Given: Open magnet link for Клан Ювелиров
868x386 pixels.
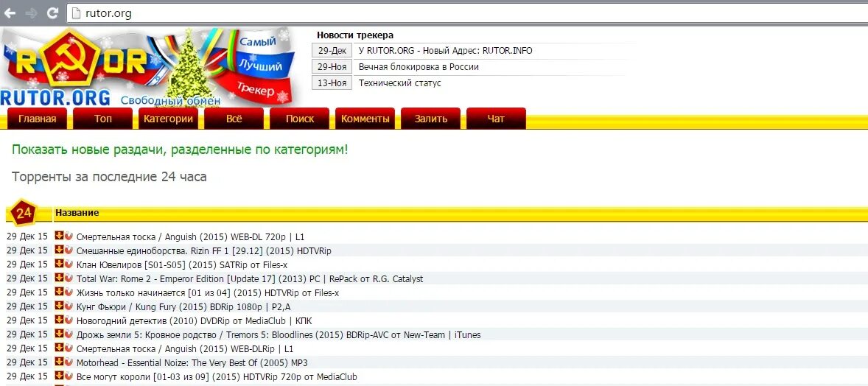Looking at the screenshot, I should 69,264.
